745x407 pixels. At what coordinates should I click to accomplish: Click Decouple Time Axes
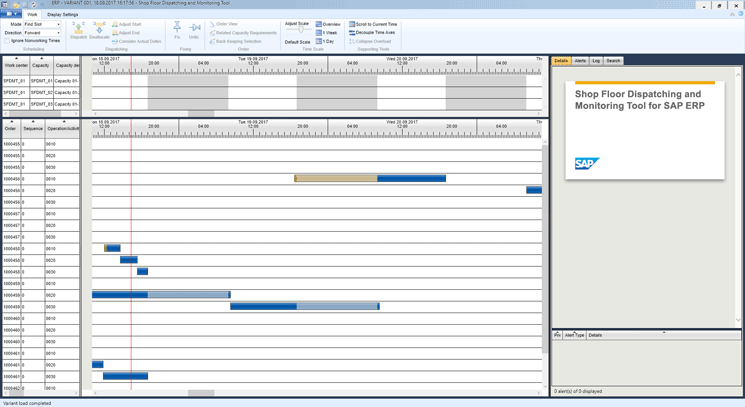click(x=372, y=33)
